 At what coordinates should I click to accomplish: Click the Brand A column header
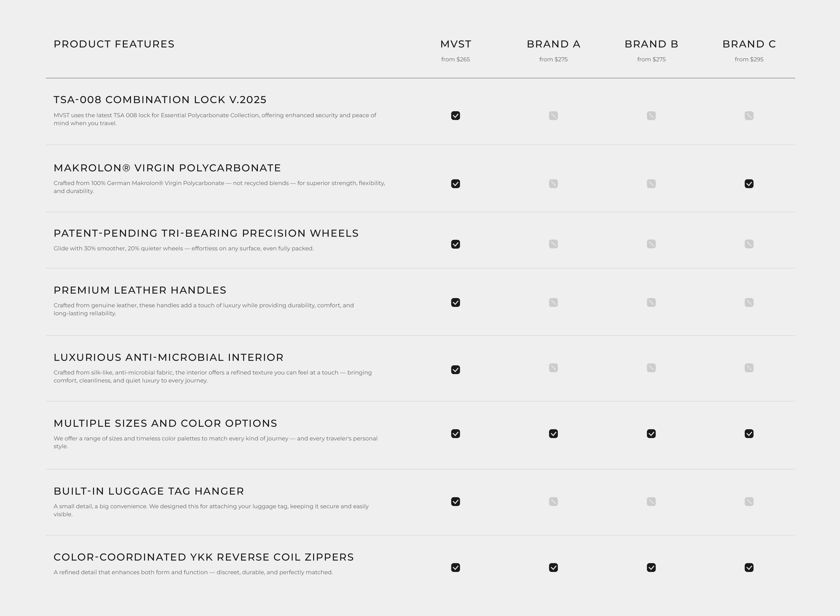point(553,44)
